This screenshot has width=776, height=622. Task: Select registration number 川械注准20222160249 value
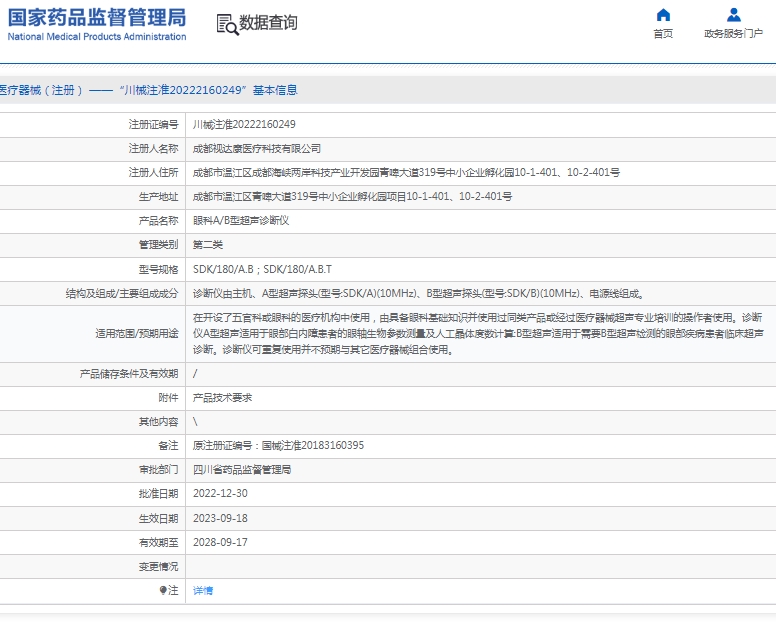244,124
